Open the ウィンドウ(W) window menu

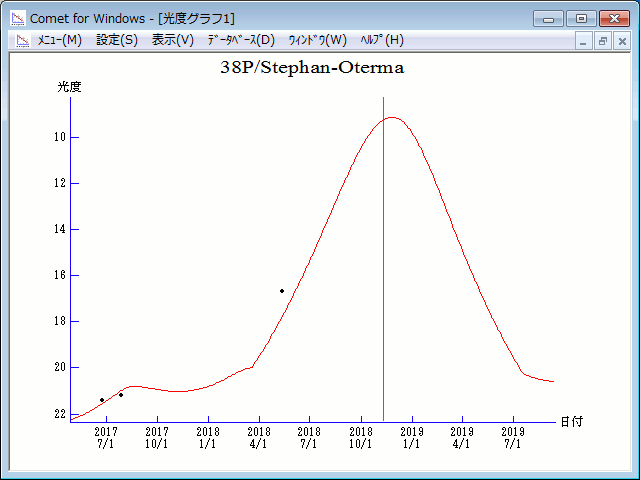[x=317, y=40]
